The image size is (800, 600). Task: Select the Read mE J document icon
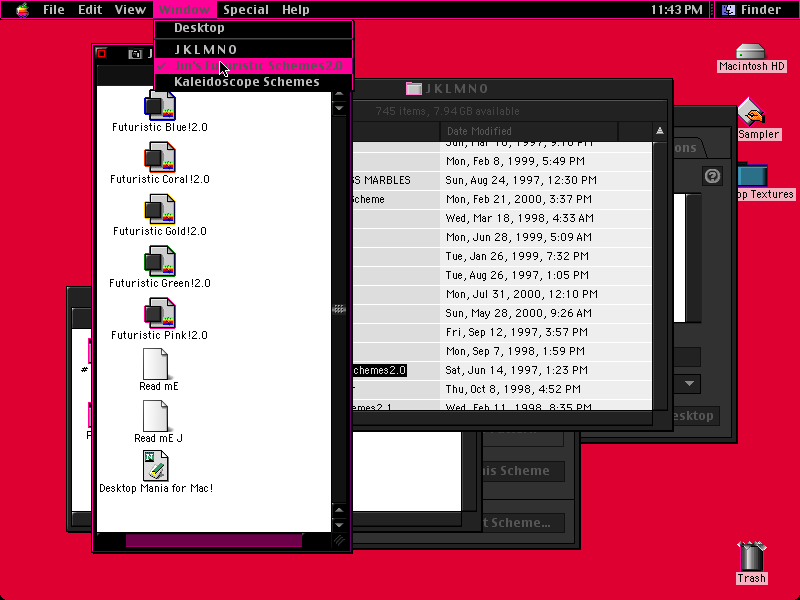click(x=156, y=416)
